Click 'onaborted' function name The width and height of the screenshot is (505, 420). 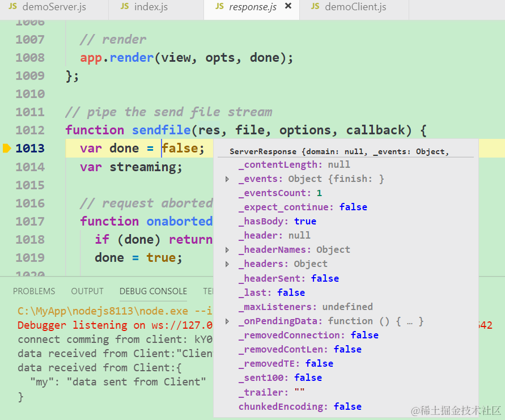coord(180,221)
